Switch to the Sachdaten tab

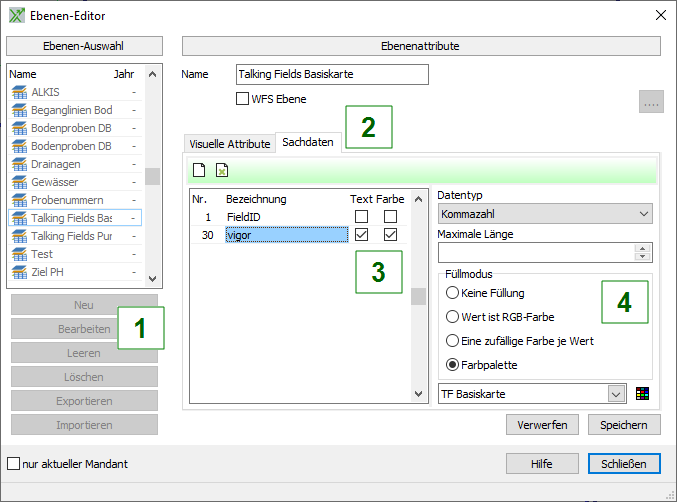[x=308, y=143]
